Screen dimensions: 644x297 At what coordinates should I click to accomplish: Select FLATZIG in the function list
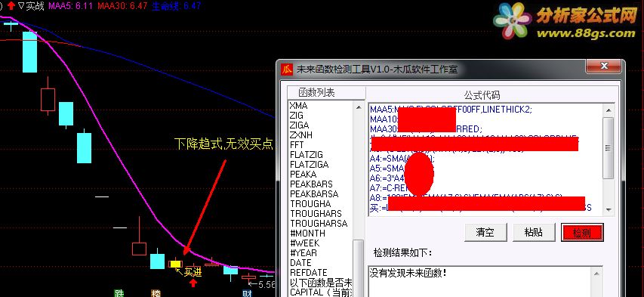click(x=307, y=155)
